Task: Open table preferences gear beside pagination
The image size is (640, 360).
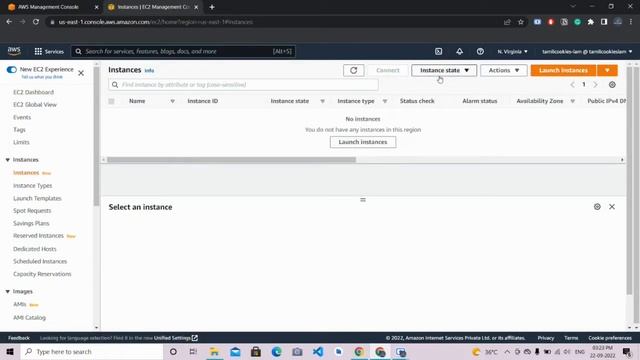Action: click(612, 84)
